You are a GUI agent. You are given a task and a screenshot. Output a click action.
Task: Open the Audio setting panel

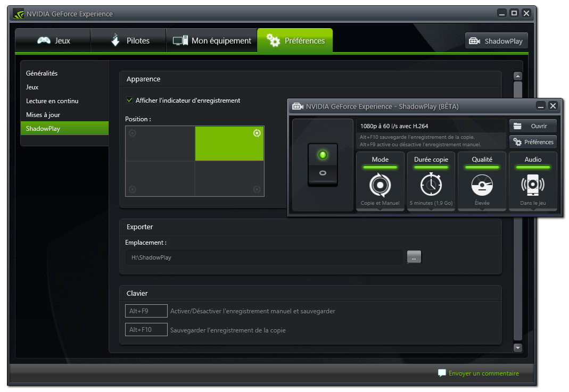[533, 181]
